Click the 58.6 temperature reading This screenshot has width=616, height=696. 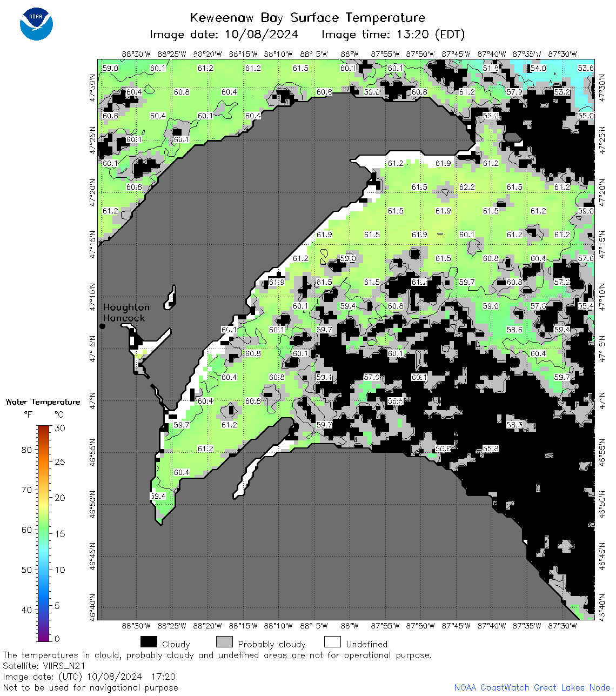click(514, 330)
